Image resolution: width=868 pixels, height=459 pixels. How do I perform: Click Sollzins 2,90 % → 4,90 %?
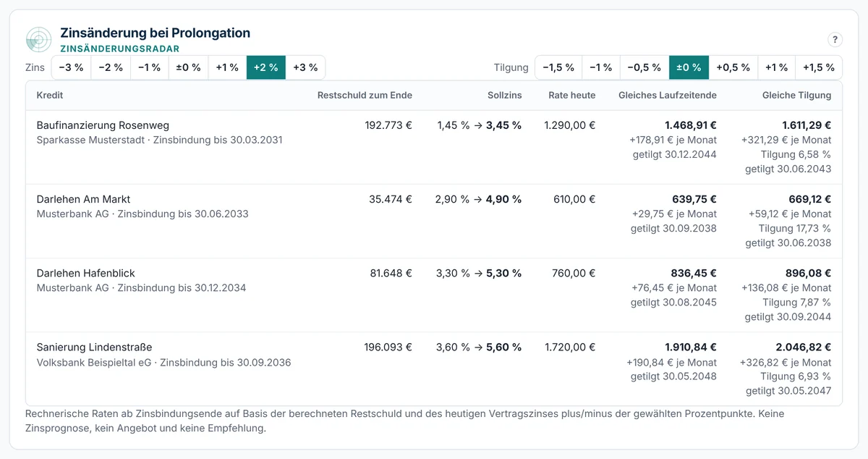coord(479,199)
